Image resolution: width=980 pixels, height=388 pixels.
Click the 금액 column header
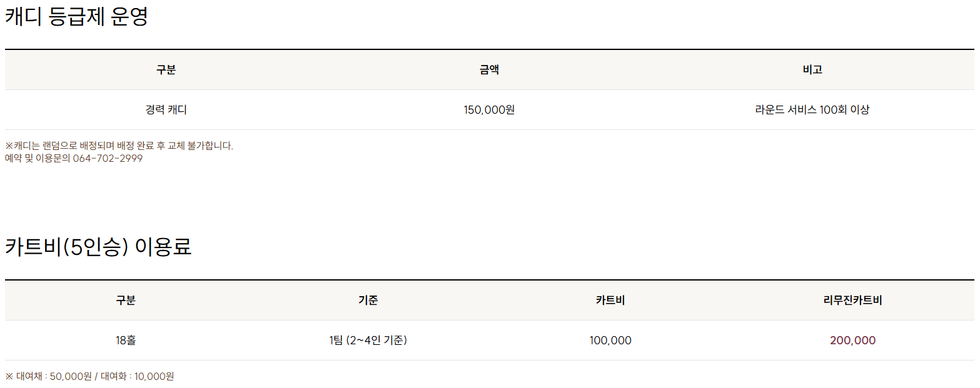(489, 70)
